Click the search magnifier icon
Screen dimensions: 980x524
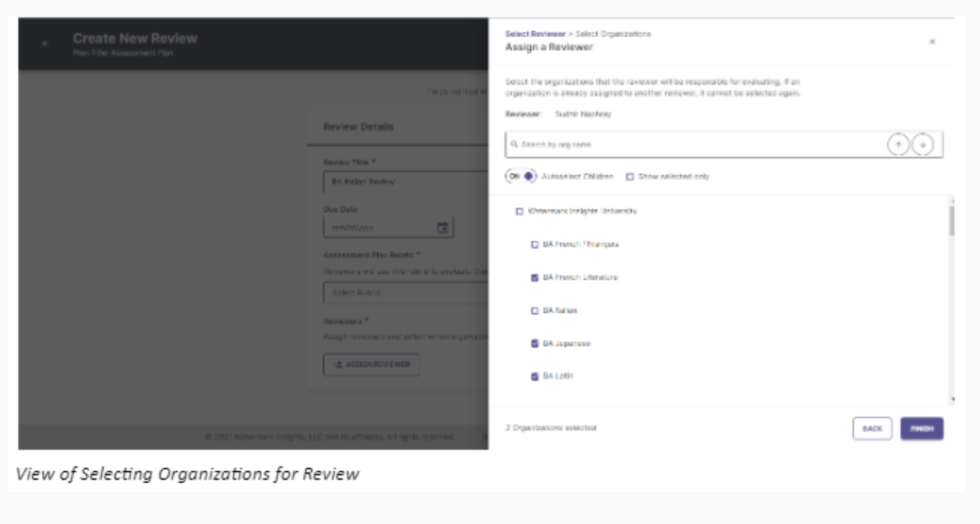[x=514, y=144]
